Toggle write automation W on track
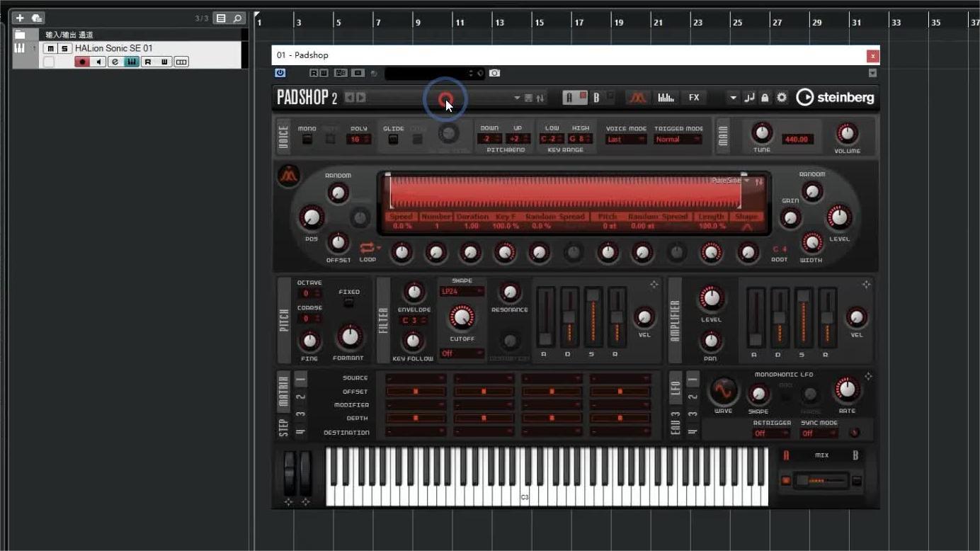This screenshot has height=551, width=980. (164, 62)
